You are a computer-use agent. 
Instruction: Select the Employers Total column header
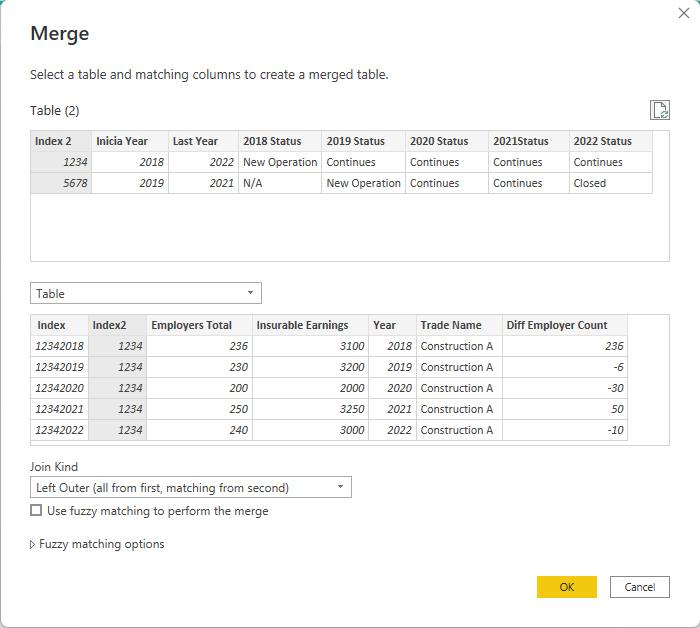(x=200, y=325)
